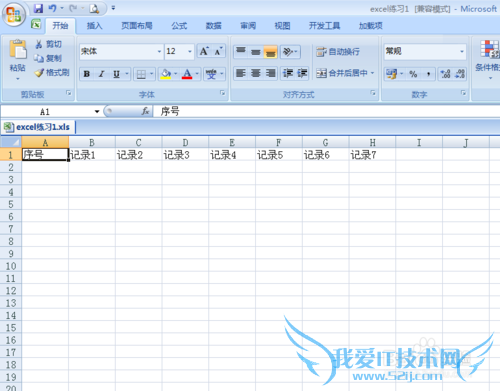The width and height of the screenshot is (500, 391).
Task: Open Alignment dialog launcher (对齐方式)
Action: pos(373,93)
